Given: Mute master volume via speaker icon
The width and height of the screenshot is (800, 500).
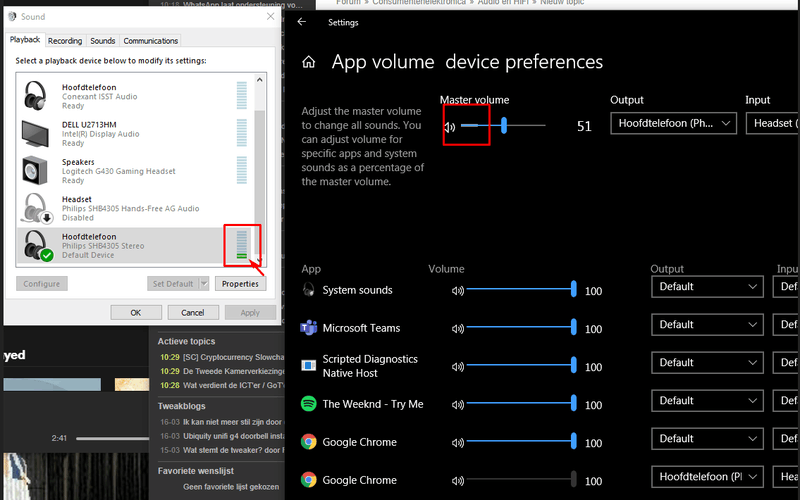Looking at the screenshot, I should coord(449,127).
